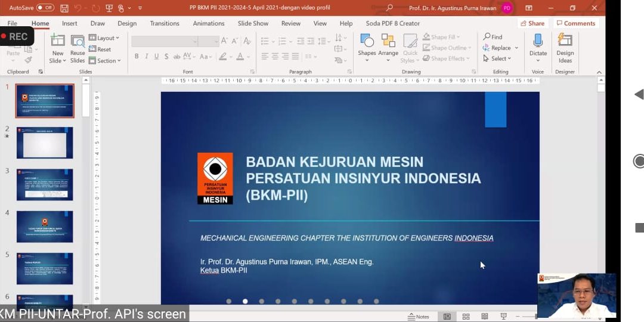Start presentation from beginning icon

[x=109, y=8]
